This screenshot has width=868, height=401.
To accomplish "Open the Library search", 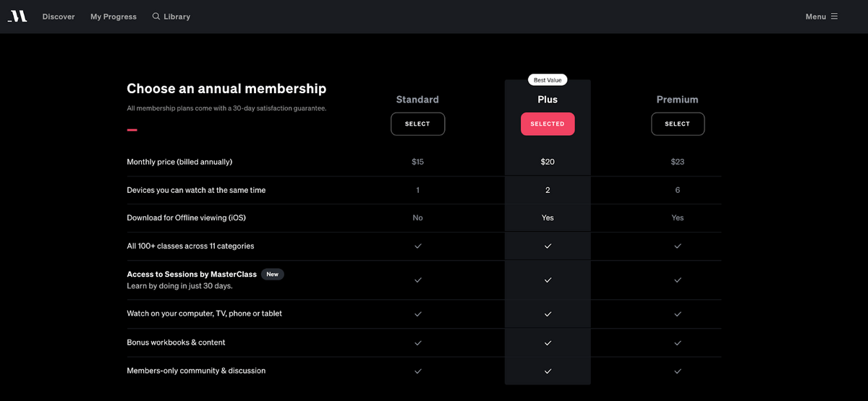I will 171,17.
